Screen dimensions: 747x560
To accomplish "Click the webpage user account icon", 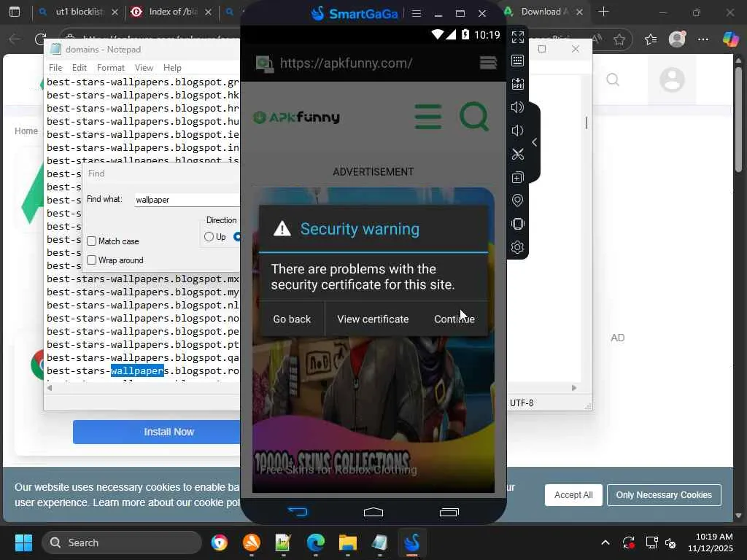I will tap(672, 79).
